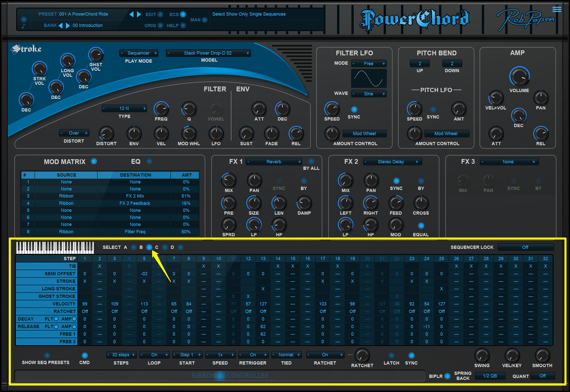Screen dimensions: 570x392
Task: Adjust the STRK VOL knob
Action: click(x=40, y=68)
